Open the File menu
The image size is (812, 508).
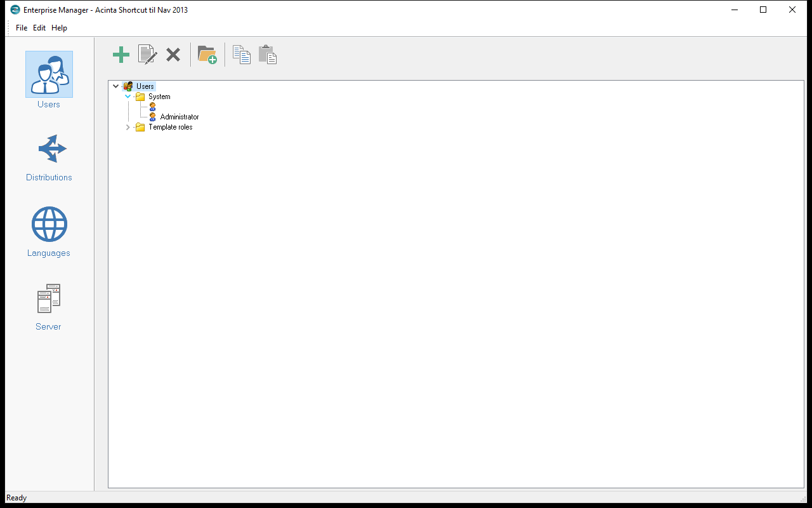click(22, 28)
